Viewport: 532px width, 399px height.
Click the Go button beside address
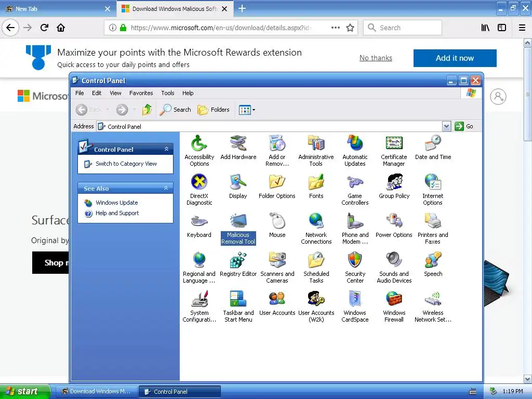(x=464, y=127)
